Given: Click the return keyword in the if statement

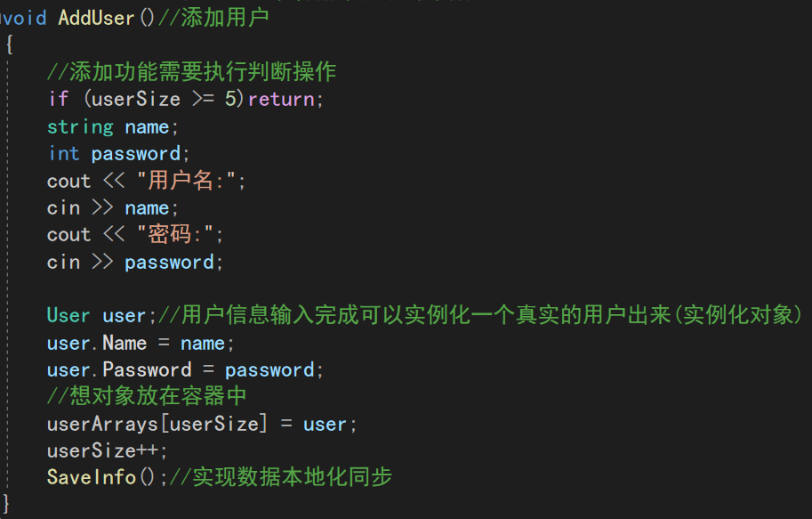Looking at the screenshot, I should click(280, 99).
